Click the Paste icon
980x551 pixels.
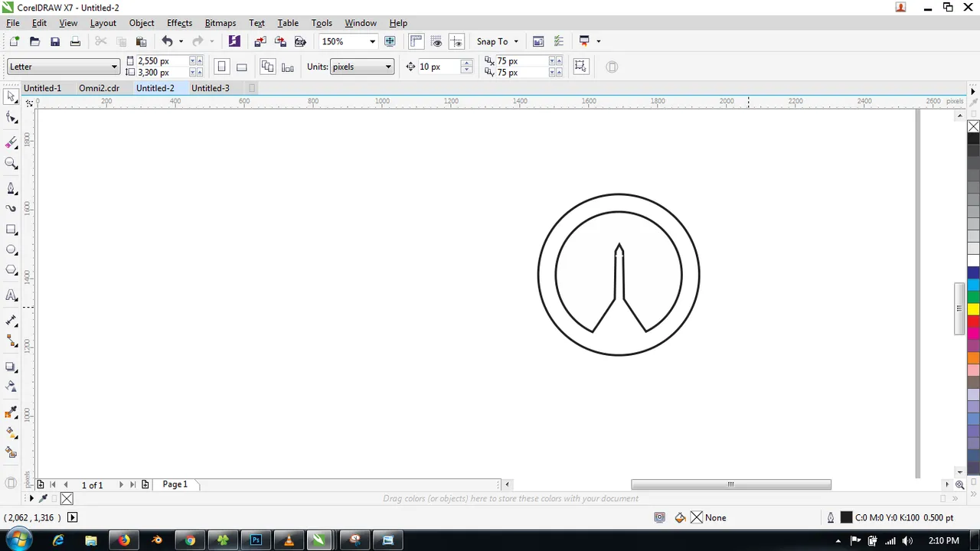click(x=141, y=41)
